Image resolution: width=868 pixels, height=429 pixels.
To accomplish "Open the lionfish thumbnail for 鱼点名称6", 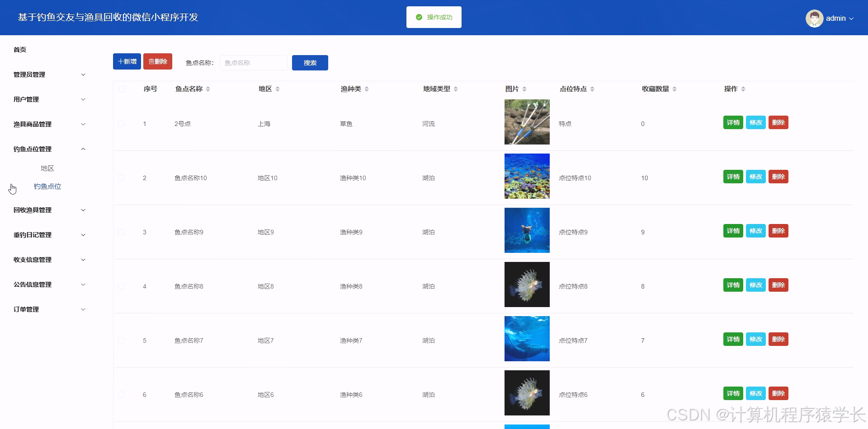I will pyautogui.click(x=527, y=393).
